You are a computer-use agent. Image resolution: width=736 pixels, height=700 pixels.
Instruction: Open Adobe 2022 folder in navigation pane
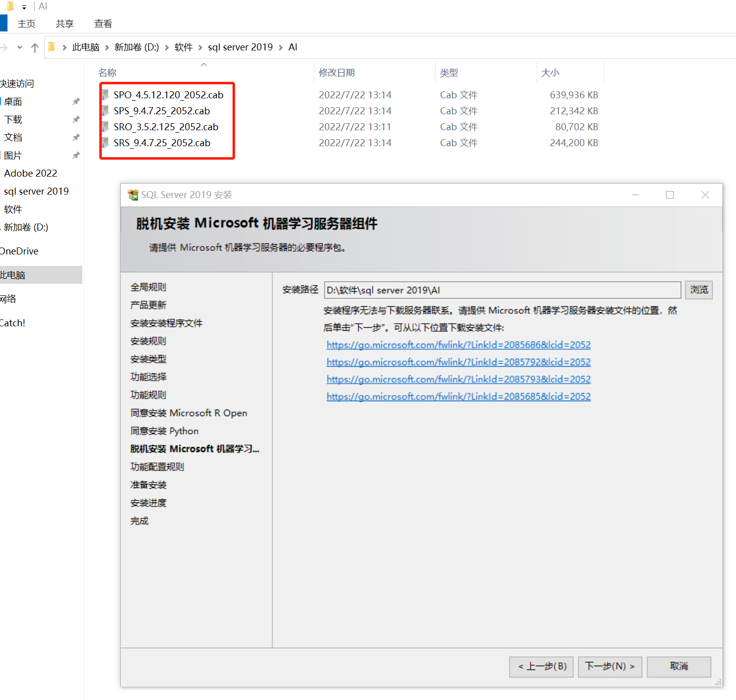pos(30,174)
